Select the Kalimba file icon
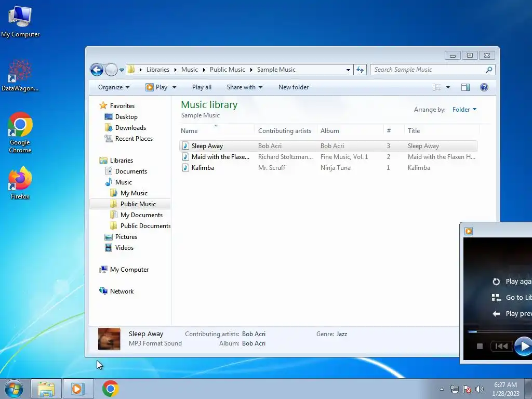Screen dimensions: 532x399 point(185,168)
